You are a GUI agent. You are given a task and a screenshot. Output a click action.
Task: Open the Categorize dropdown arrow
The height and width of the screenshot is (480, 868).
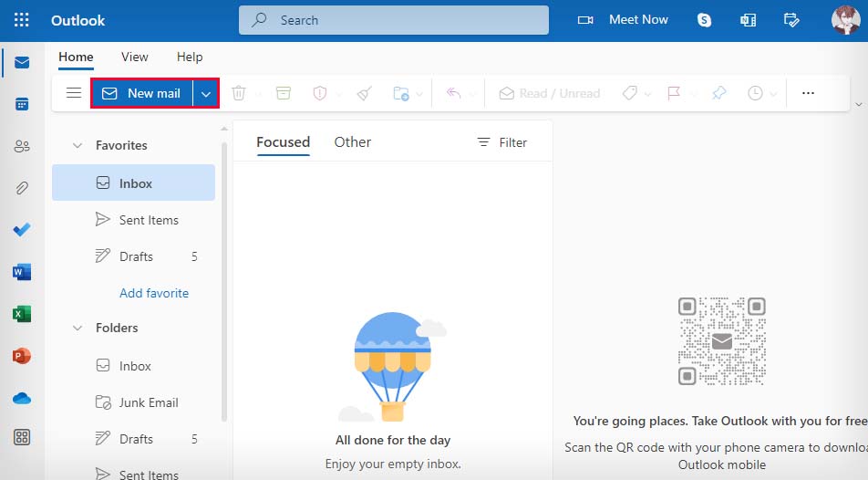(x=647, y=94)
